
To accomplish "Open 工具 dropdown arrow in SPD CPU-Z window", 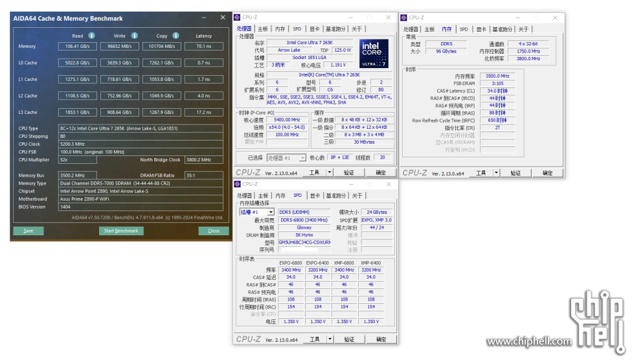I will point(330,339).
